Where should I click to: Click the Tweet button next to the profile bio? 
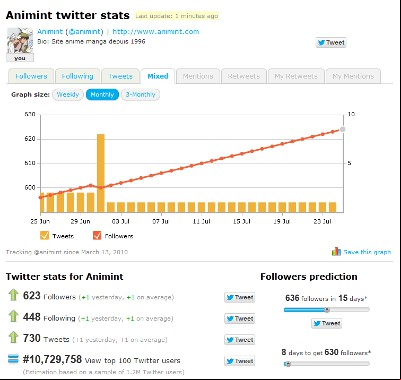coord(331,43)
